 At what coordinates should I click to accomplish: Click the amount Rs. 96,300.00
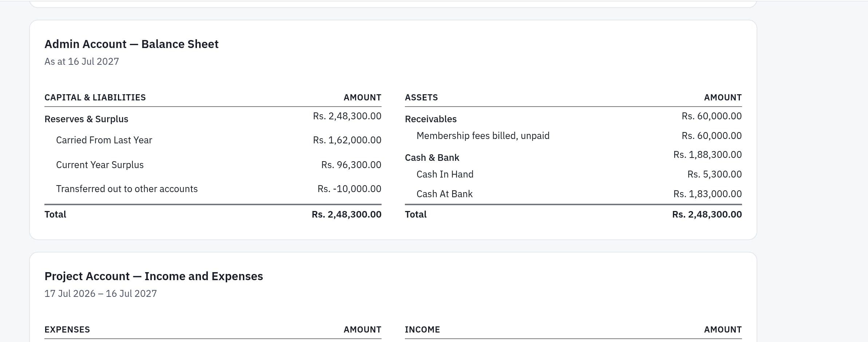pos(351,165)
